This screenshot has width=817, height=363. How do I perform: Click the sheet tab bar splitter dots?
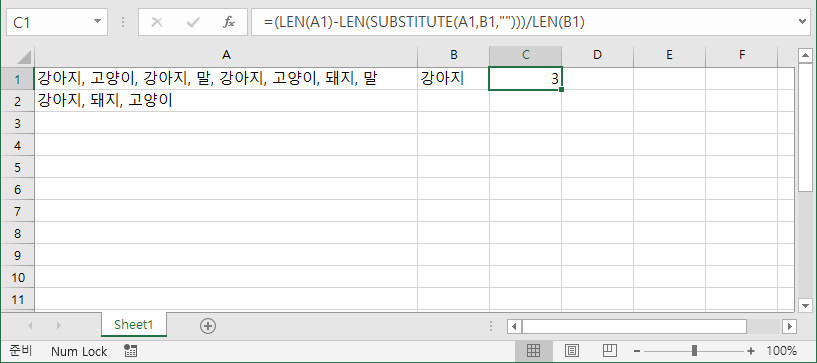pos(491,327)
